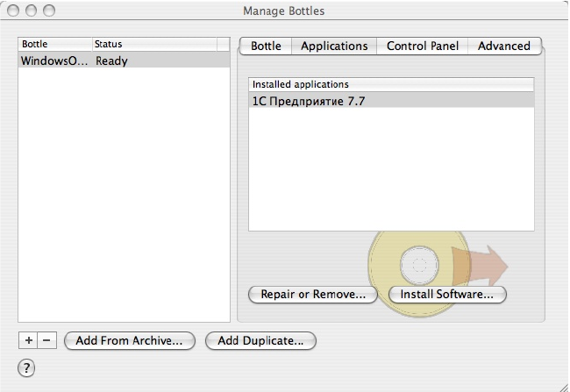570x392 pixels.
Task: Open help with the question mark button
Action: (28, 367)
